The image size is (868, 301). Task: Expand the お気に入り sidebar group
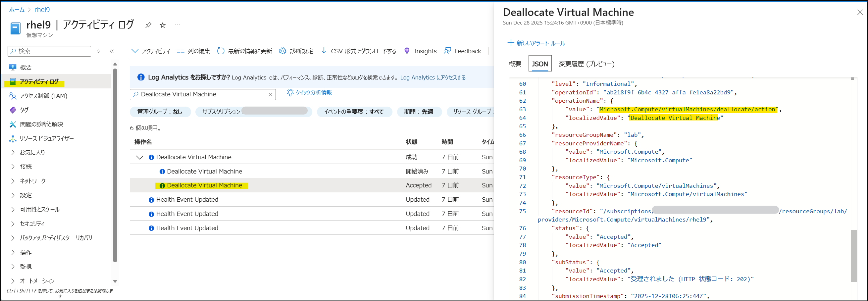(13, 152)
